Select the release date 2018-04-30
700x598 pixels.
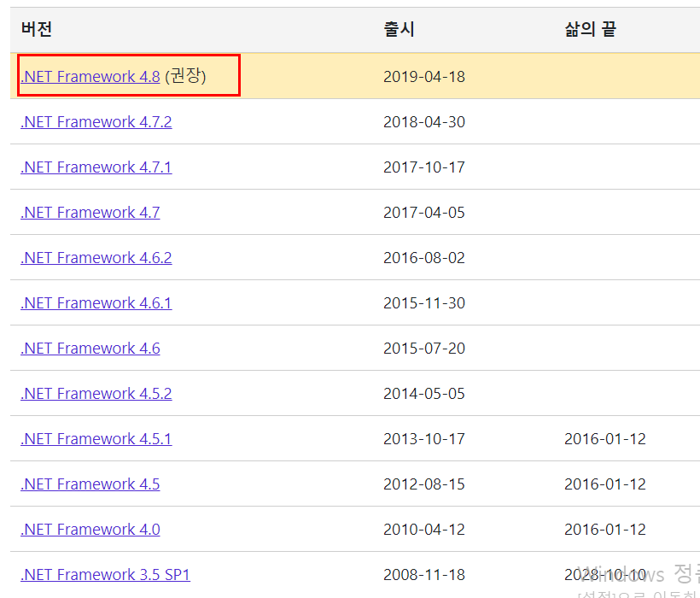coord(424,122)
